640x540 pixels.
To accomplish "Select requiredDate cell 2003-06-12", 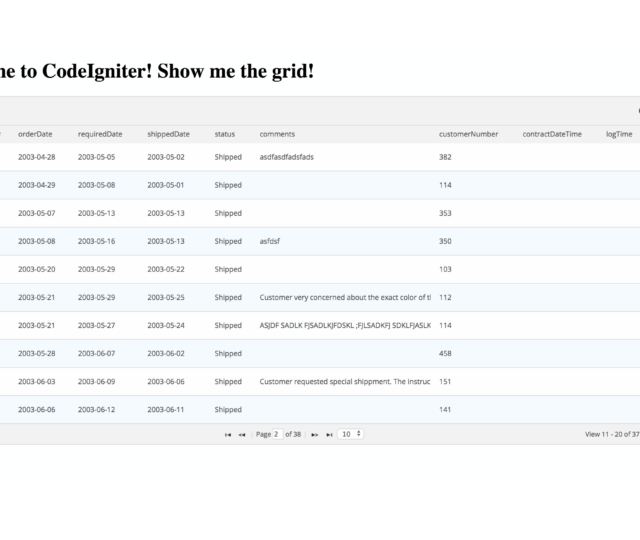I will [97, 409].
